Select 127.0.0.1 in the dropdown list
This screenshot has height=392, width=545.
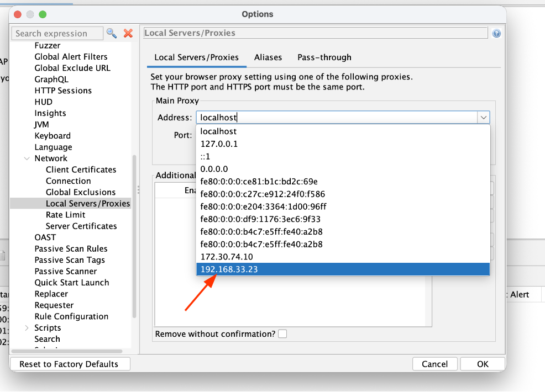(343, 144)
